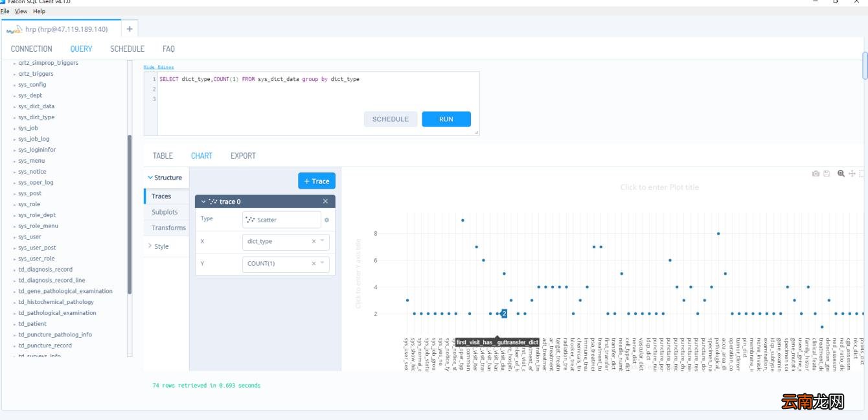Select the sys_role_menu table
The height and width of the screenshot is (420, 868).
point(38,226)
